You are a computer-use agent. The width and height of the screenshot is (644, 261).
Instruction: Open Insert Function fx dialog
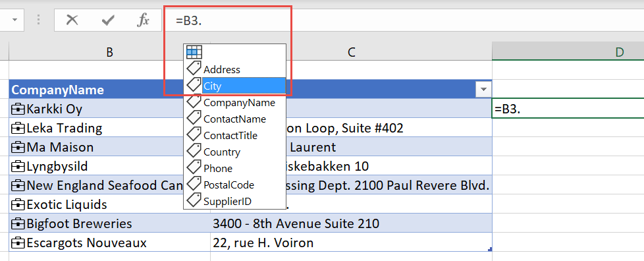(143, 20)
